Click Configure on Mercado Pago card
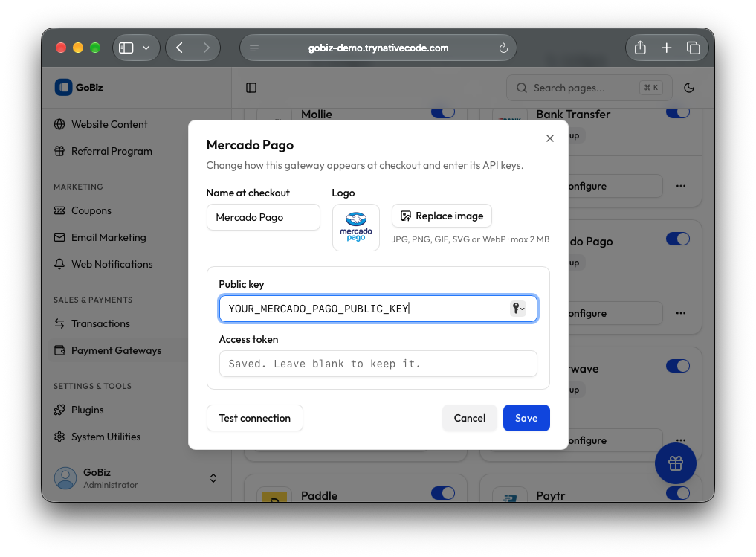 pos(616,314)
